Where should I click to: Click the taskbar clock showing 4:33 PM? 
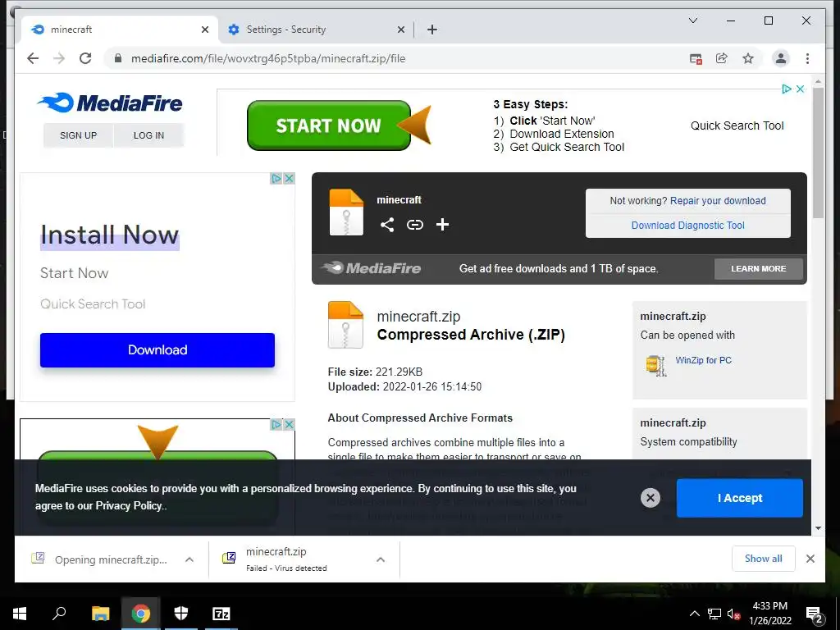pyautogui.click(x=769, y=614)
